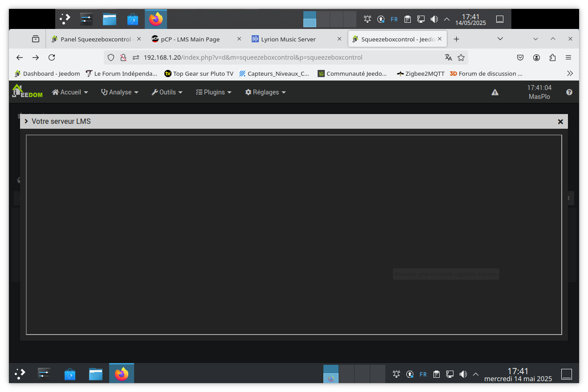
Task: Open volume icon in bottom system tray
Action: click(x=463, y=374)
